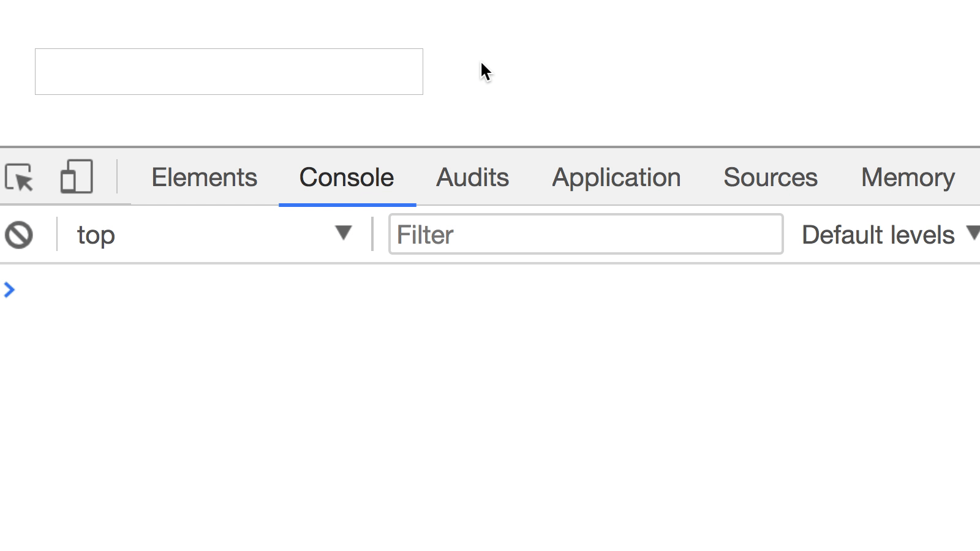Go to the Memory panel
Image resolution: width=980 pixels, height=551 pixels.
tap(907, 178)
